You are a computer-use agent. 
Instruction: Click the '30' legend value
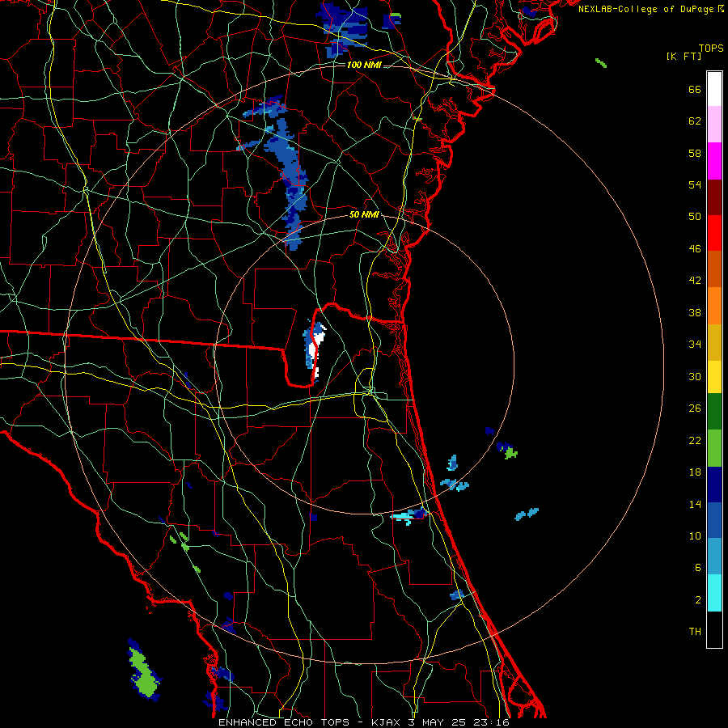point(695,376)
